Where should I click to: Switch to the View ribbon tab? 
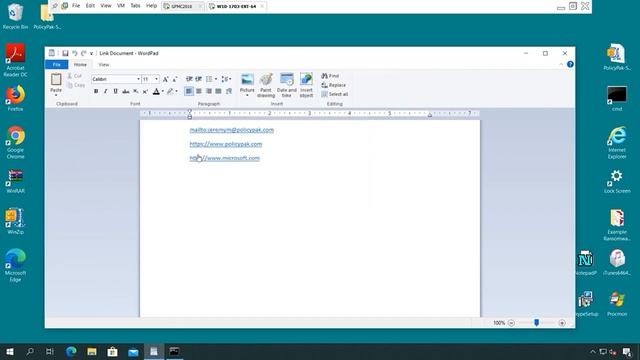tap(104, 64)
